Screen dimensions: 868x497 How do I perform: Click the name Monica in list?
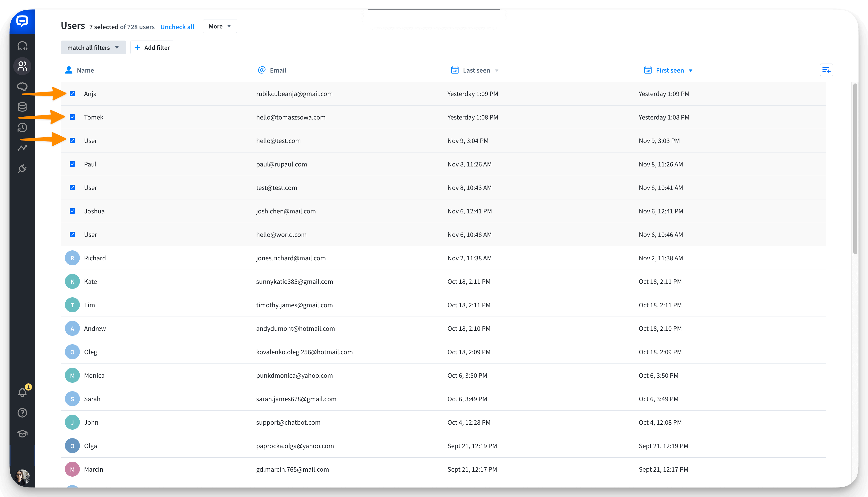(x=94, y=376)
